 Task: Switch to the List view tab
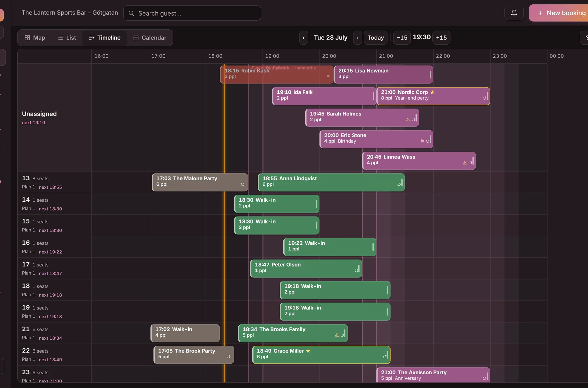click(67, 38)
